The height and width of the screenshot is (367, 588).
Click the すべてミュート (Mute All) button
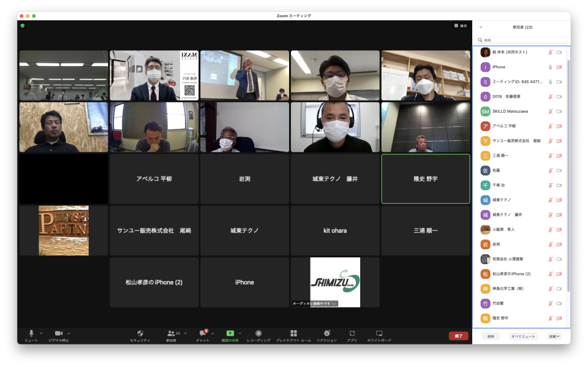click(x=522, y=336)
